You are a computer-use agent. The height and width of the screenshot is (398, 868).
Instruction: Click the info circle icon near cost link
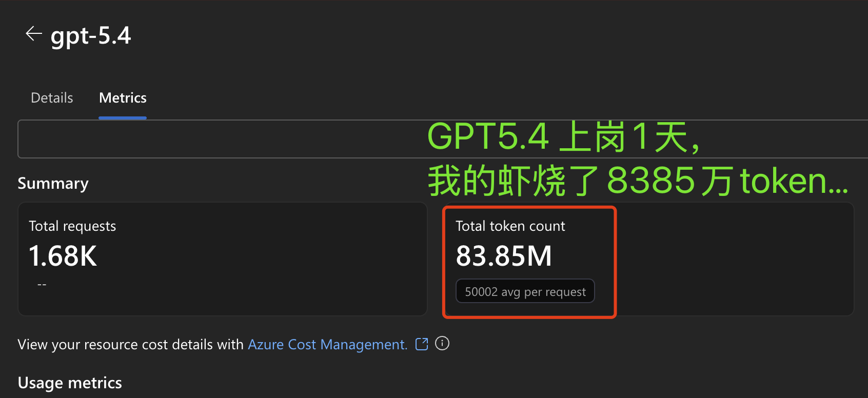pos(442,343)
